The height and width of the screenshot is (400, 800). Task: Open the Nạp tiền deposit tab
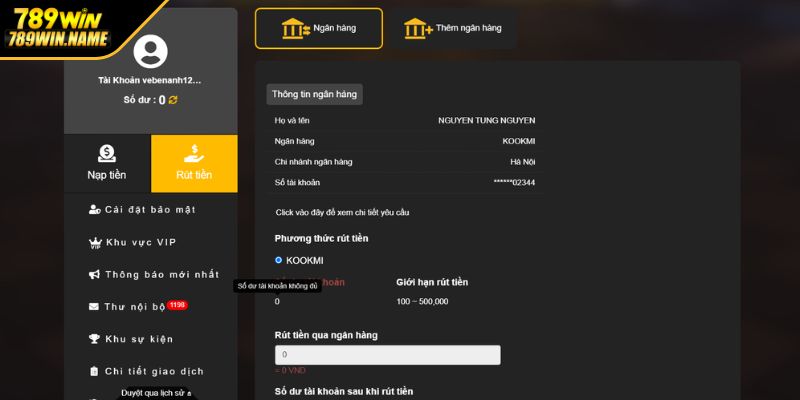click(x=107, y=164)
